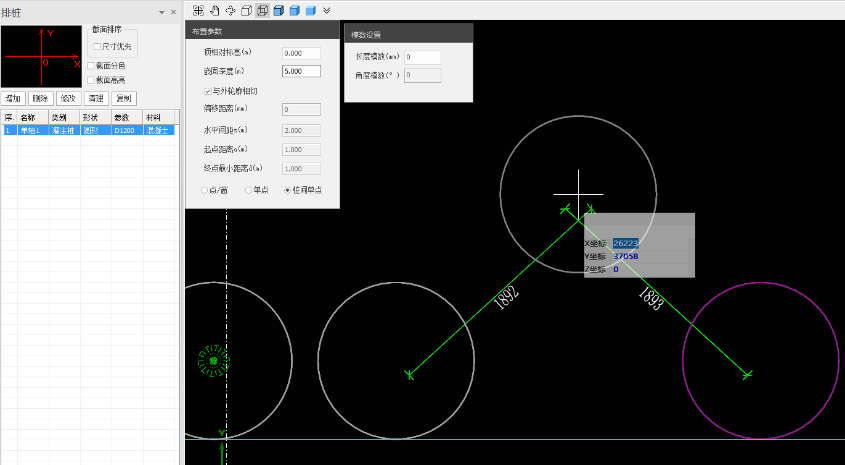
Task: Enable the 尺寸优先 checkbox
Action: pos(97,46)
